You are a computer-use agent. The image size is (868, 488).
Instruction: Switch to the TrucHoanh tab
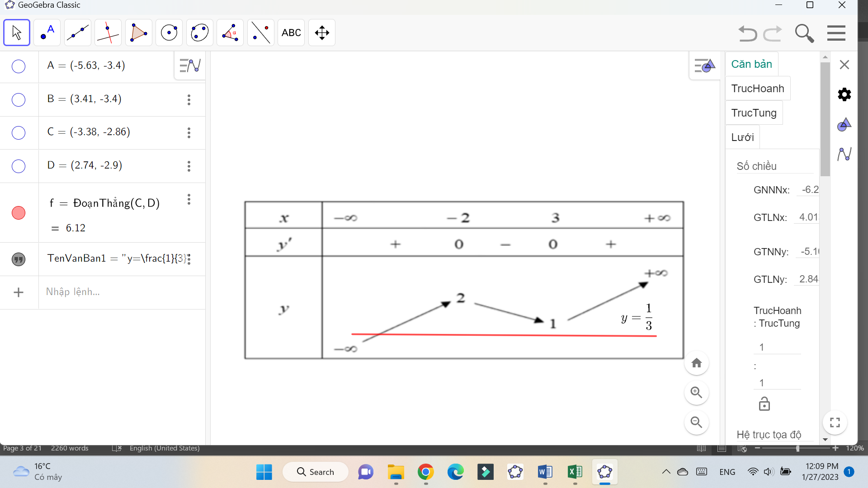click(758, 89)
